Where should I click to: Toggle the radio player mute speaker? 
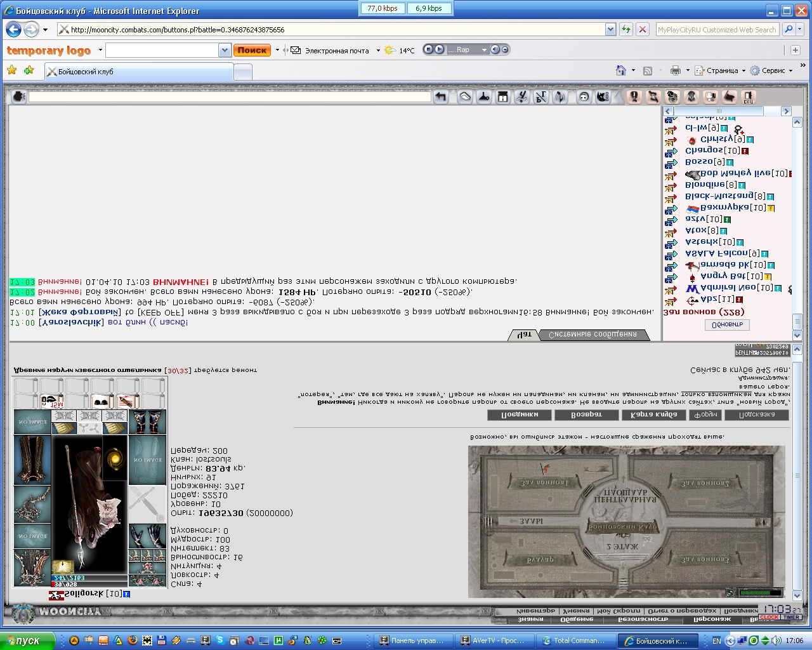[x=495, y=50]
